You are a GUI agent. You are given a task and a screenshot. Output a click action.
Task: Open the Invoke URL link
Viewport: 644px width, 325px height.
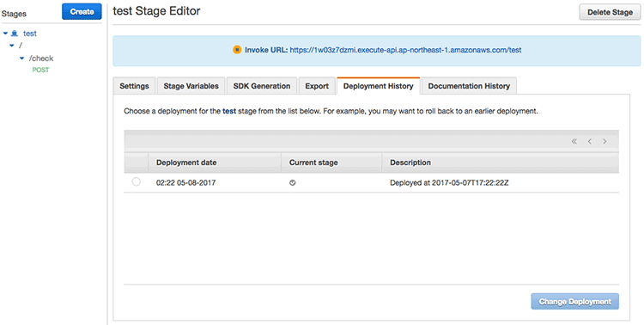tap(405, 50)
